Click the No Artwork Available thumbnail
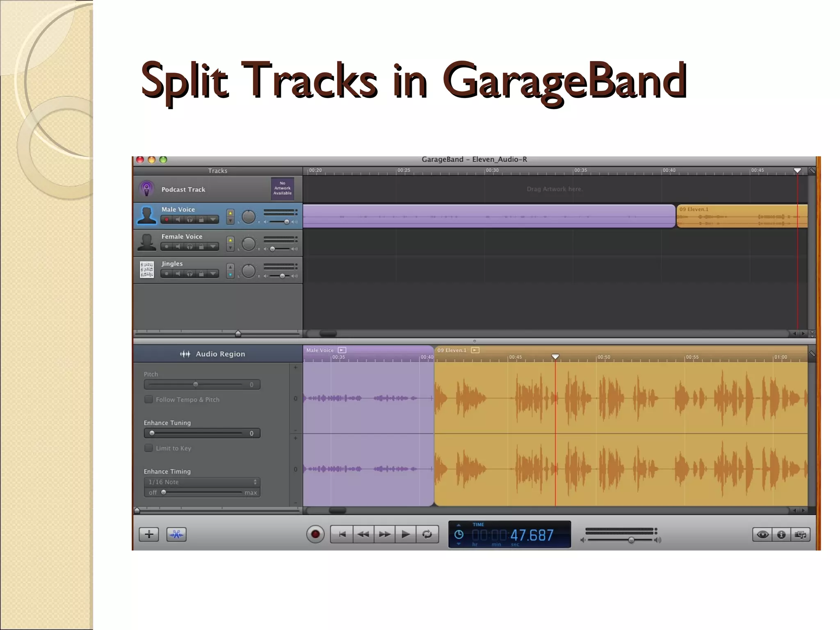The width and height of the screenshot is (840, 630). point(283,189)
